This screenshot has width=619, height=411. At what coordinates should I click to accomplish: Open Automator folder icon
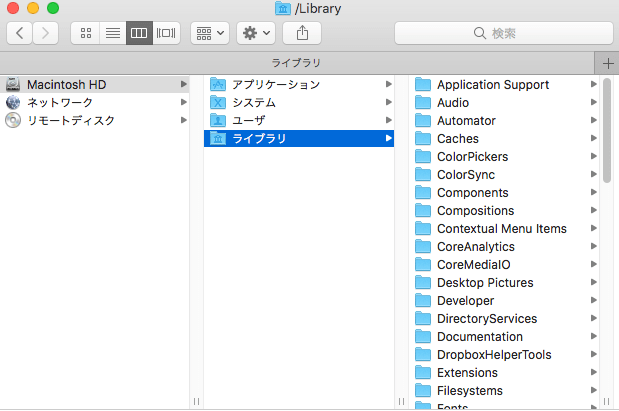click(x=423, y=120)
